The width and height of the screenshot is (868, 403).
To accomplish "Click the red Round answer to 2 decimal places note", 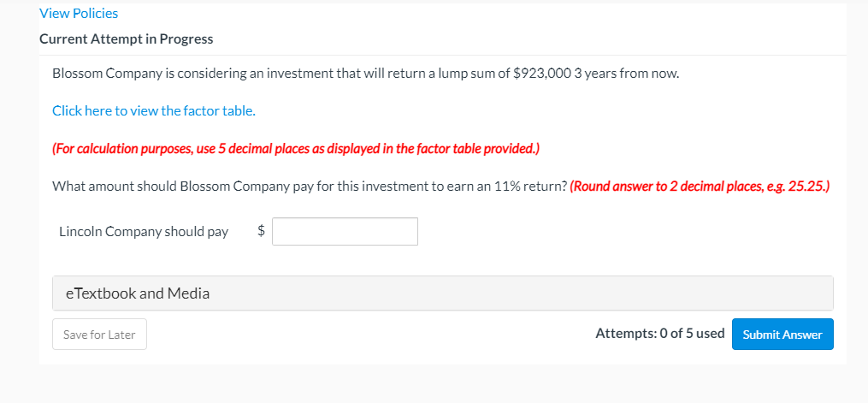I will click(676, 186).
